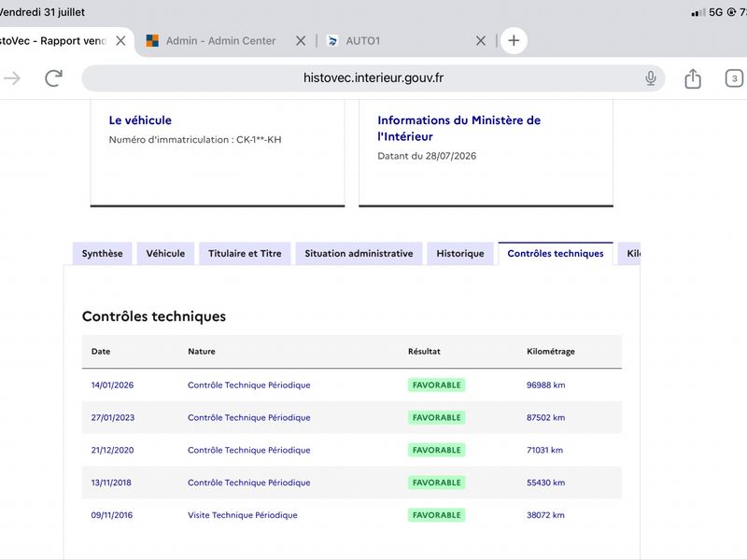The height and width of the screenshot is (560, 747).
Task: Click the Kilométrage column header
Action: tap(551, 352)
